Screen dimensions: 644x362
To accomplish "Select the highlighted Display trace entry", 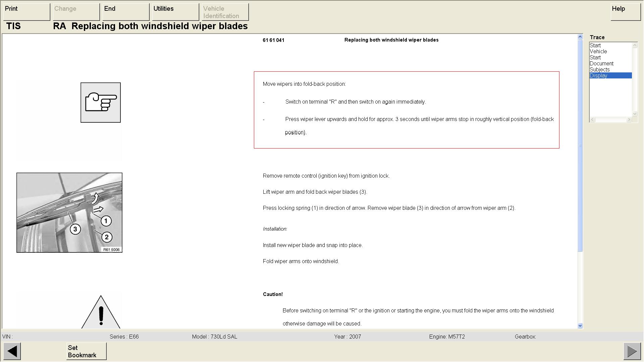I will tap(598, 76).
